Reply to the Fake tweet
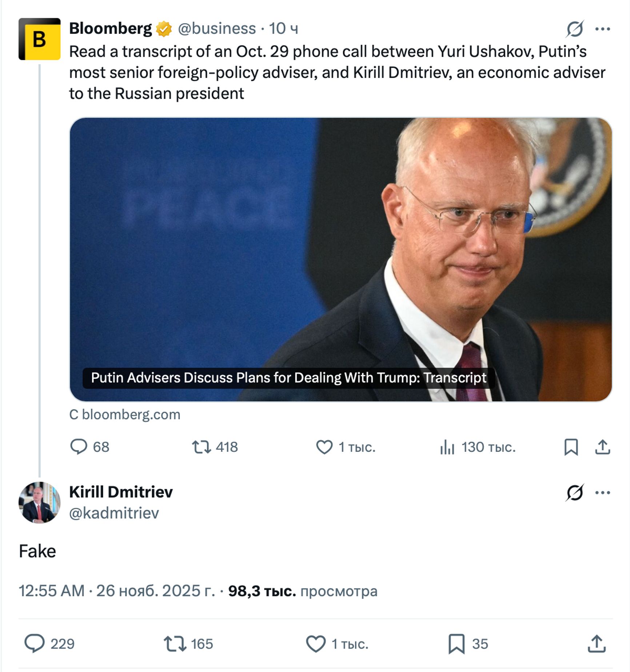 (35, 643)
